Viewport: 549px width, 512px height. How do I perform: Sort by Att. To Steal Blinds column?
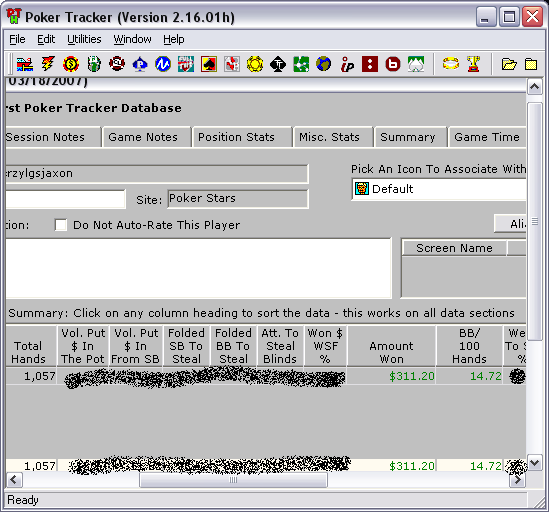[x=280, y=346]
